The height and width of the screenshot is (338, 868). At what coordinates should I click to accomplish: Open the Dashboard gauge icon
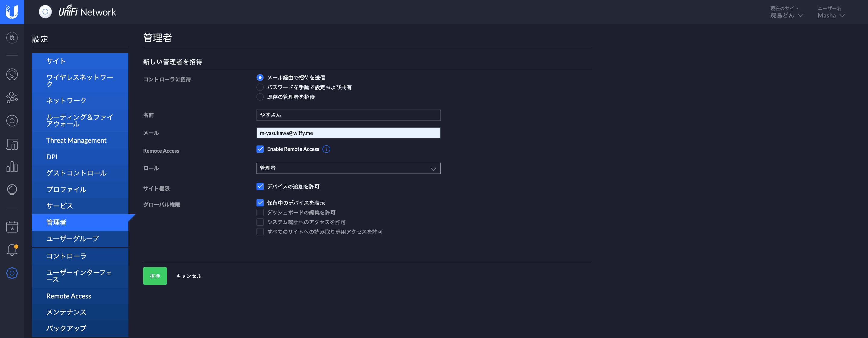tap(12, 74)
